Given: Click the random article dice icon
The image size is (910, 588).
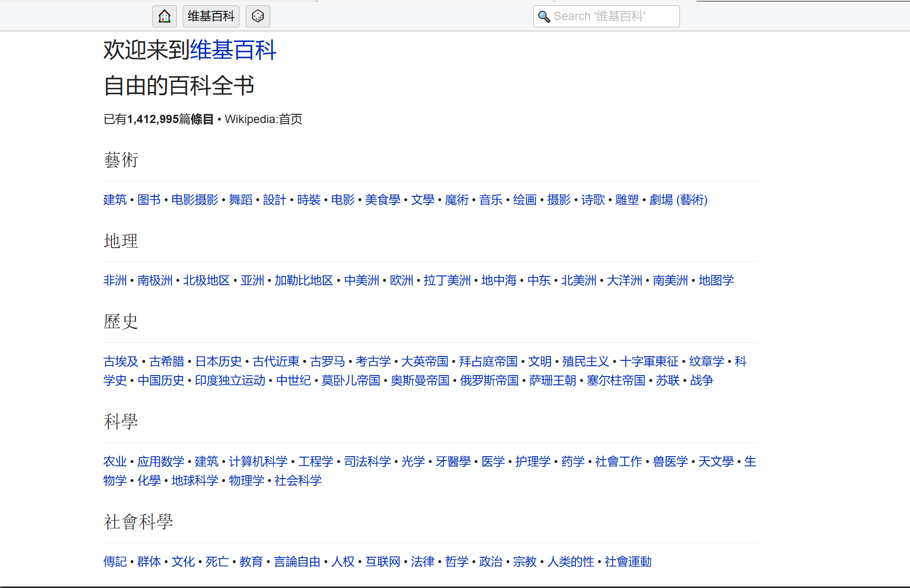Looking at the screenshot, I should pyautogui.click(x=258, y=16).
